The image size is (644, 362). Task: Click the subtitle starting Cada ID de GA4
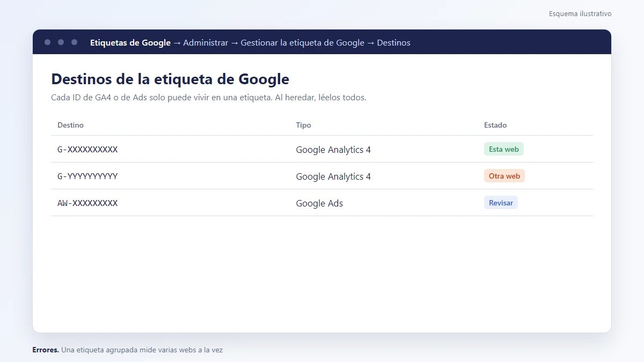click(x=209, y=98)
